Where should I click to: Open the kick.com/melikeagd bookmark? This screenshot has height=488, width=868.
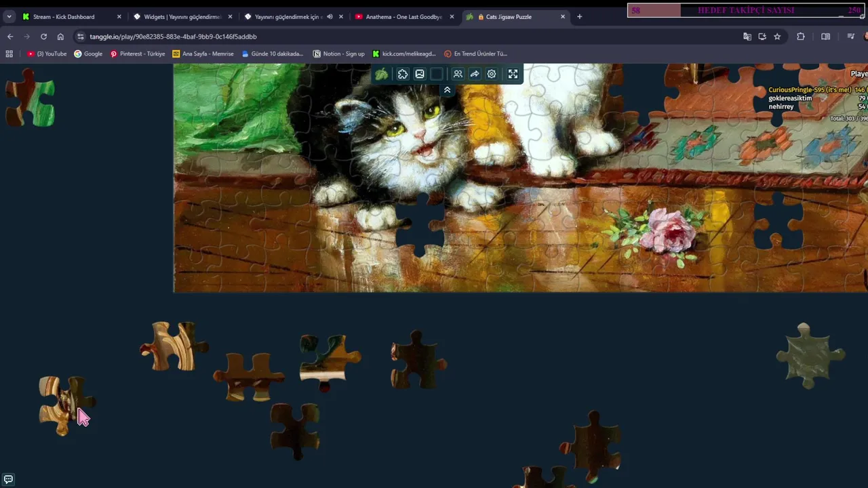pos(404,54)
